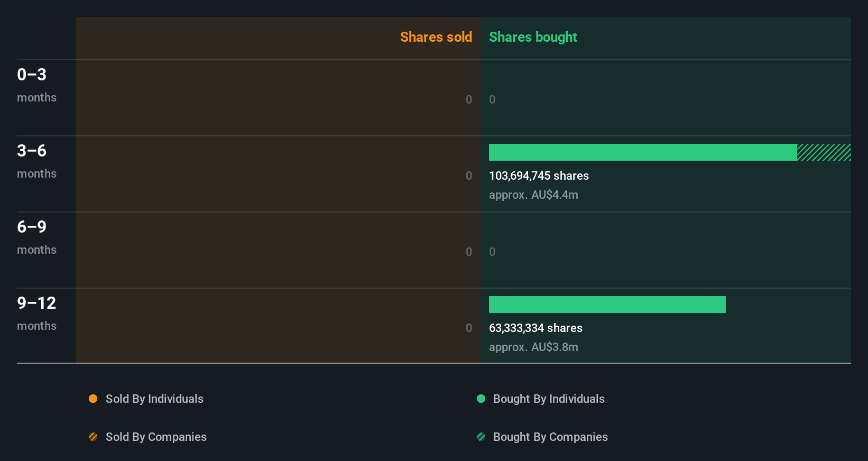Select the Sold By Individuals legend label
The image size is (868, 461).
pyautogui.click(x=154, y=399)
